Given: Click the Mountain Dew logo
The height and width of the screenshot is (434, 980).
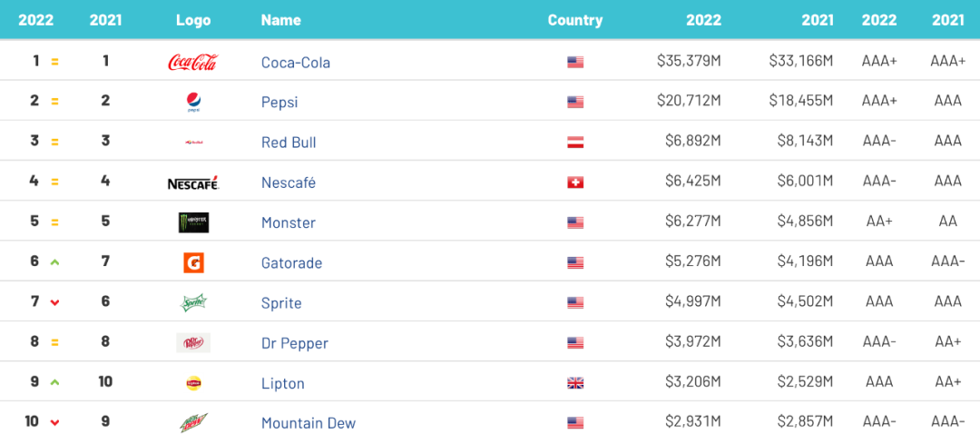Looking at the screenshot, I should pyautogui.click(x=193, y=423).
